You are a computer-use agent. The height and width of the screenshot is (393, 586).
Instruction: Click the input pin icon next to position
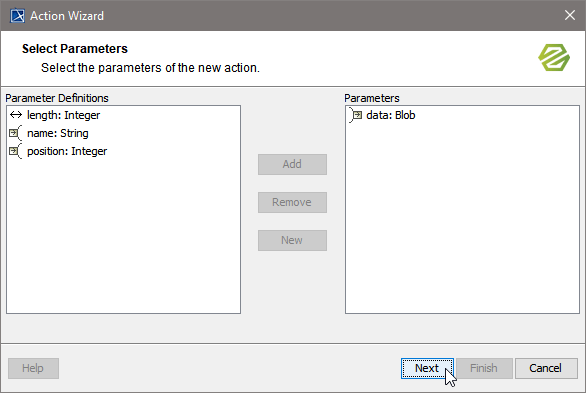pyautogui.click(x=15, y=151)
